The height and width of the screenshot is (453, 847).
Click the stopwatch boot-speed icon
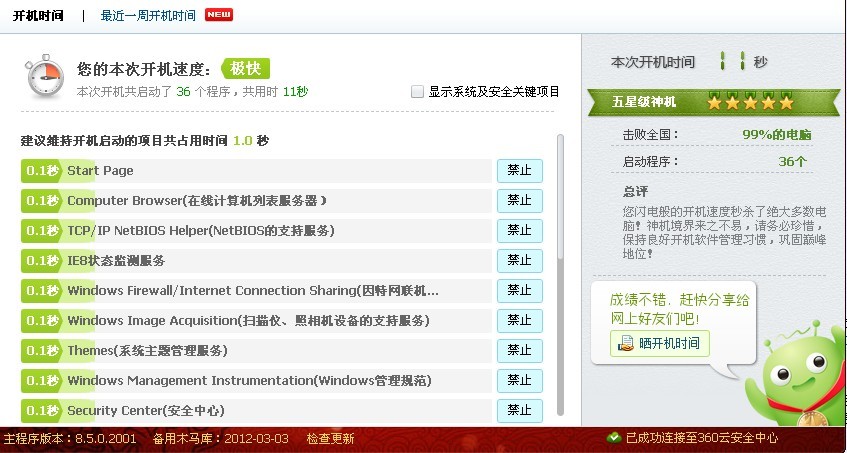point(45,77)
